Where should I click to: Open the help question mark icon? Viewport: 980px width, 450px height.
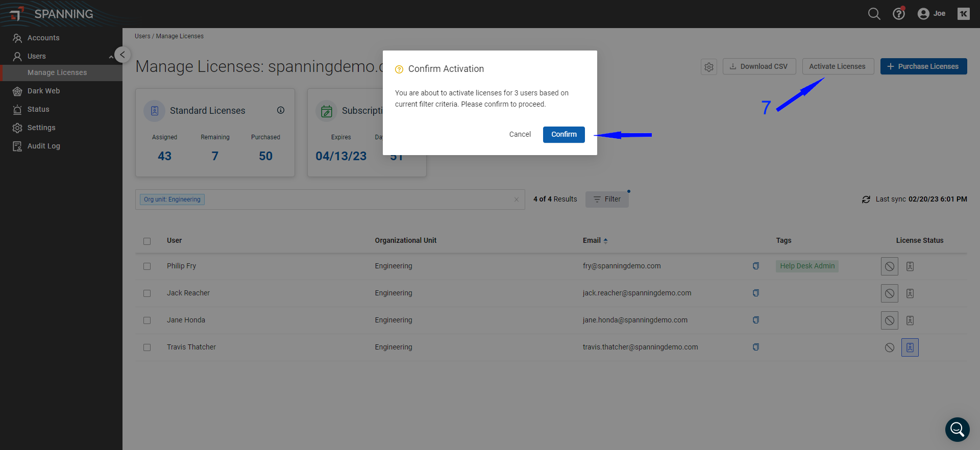tap(898, 14)
